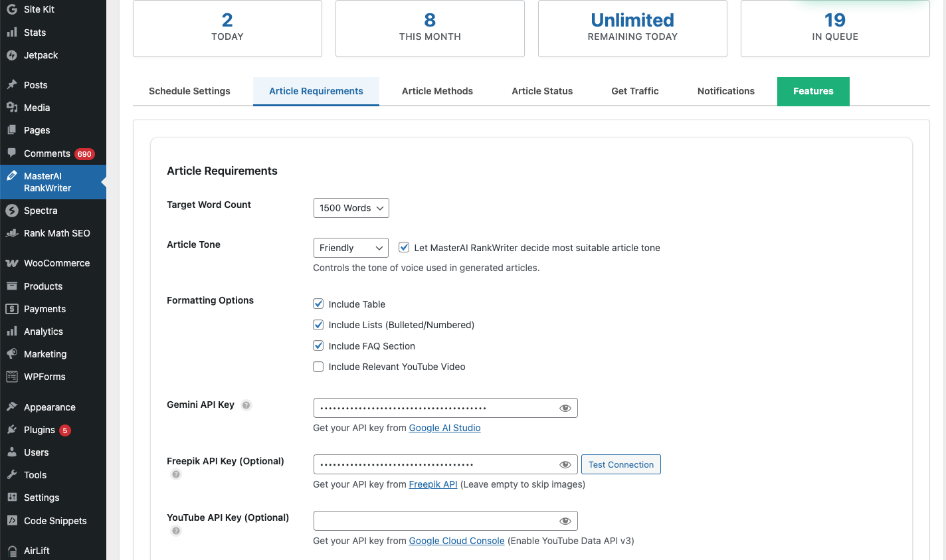Click the Plugins plug icon
946x560 pixels.
pos(12,430)
